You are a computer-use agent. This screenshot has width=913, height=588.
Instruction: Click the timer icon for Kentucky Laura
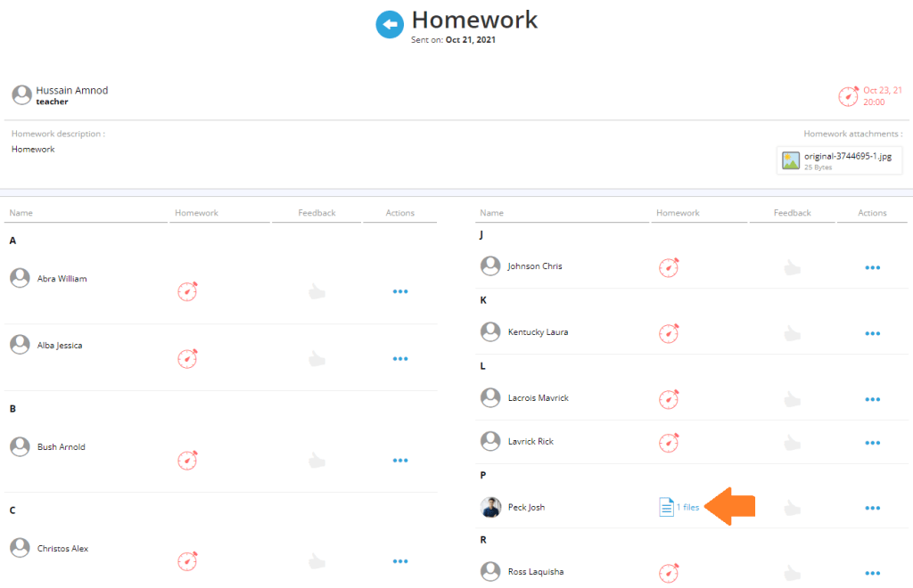(669, 333)
